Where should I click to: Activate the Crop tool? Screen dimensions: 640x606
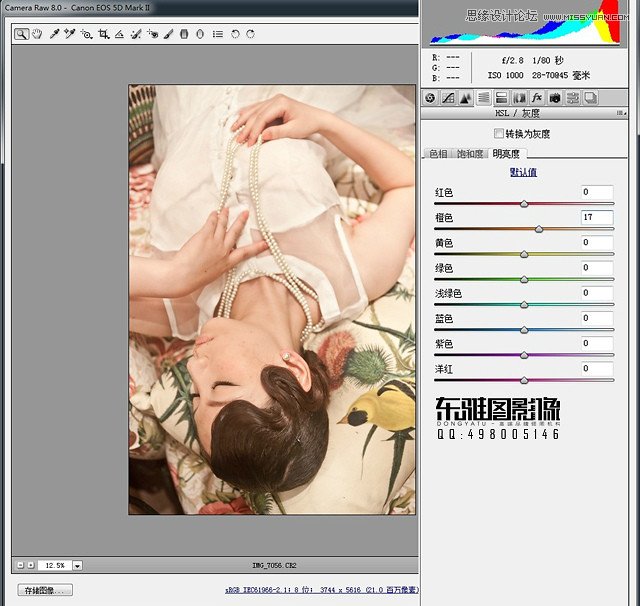103,34
